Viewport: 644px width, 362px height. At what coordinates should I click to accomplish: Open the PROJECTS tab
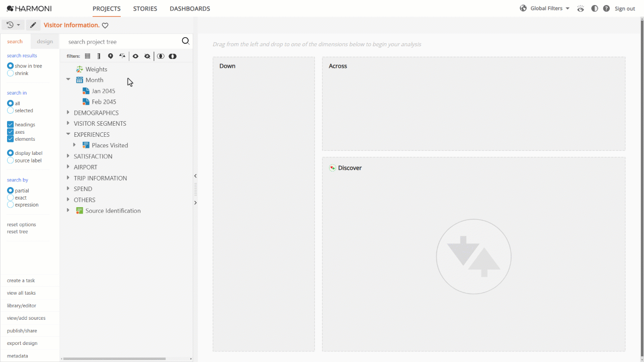[107, 9]
